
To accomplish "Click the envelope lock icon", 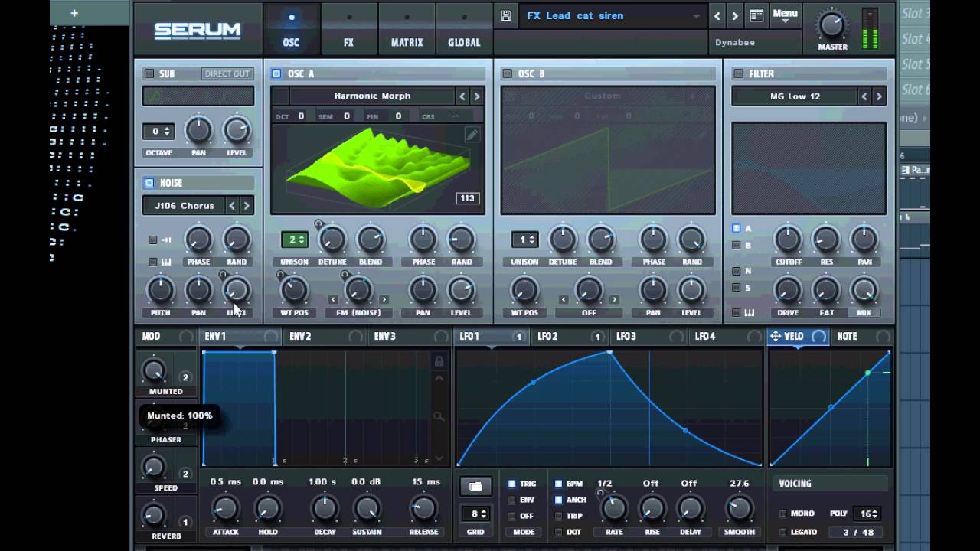I will coord(439,361).
